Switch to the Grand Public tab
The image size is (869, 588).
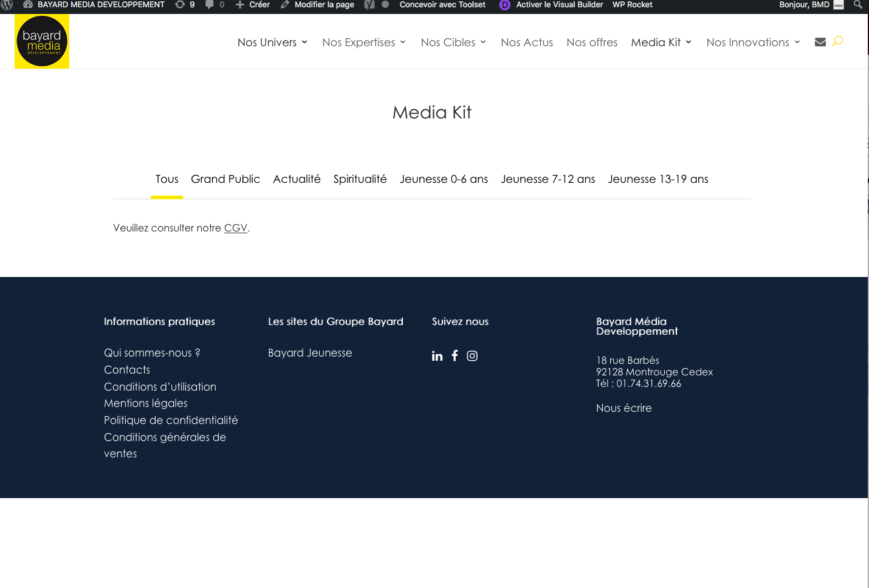225,179
